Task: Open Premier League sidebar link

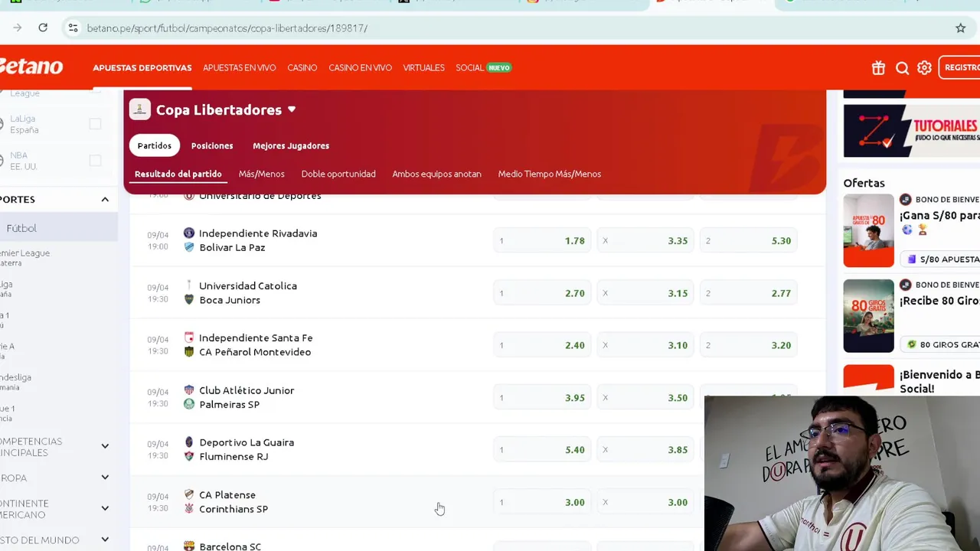Action: 25,258
